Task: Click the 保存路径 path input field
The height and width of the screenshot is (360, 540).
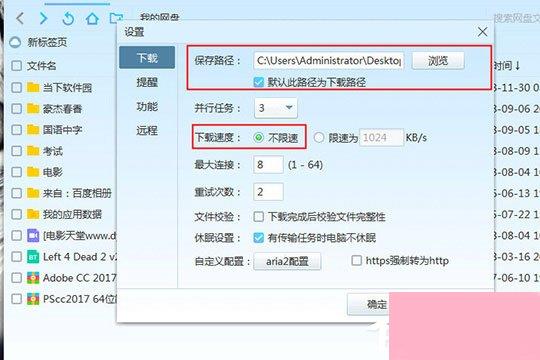Action: (329, 61)
